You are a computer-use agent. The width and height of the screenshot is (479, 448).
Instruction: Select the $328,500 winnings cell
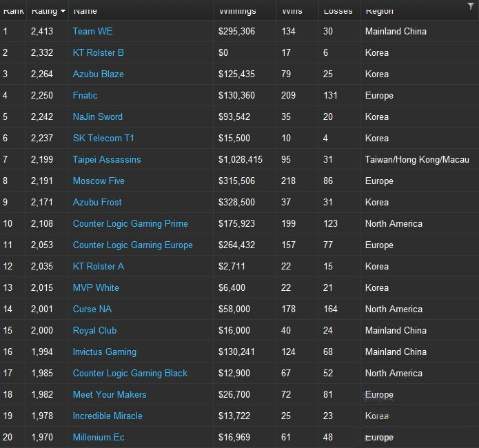coord(236,203)
